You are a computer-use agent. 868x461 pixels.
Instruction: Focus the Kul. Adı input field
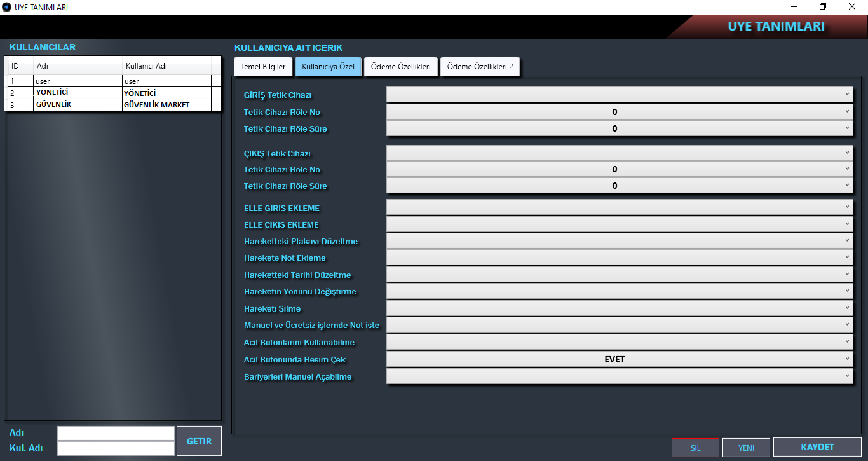click(x=116, y=448)
